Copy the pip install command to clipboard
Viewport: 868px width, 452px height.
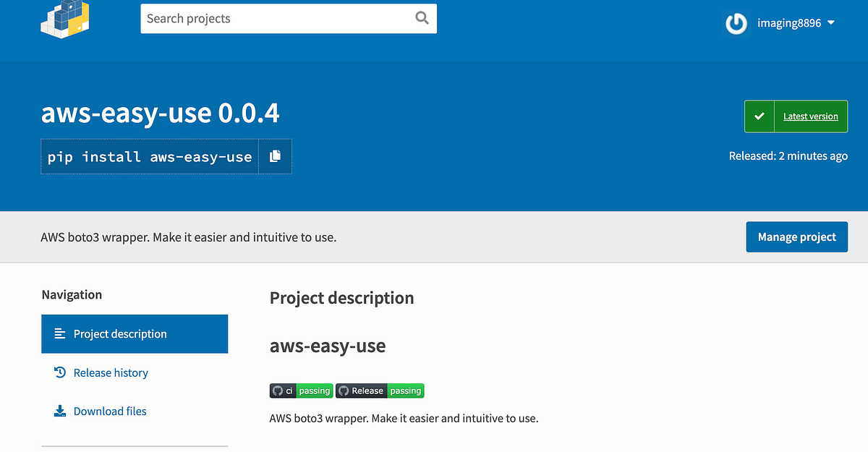pos(275,156)
